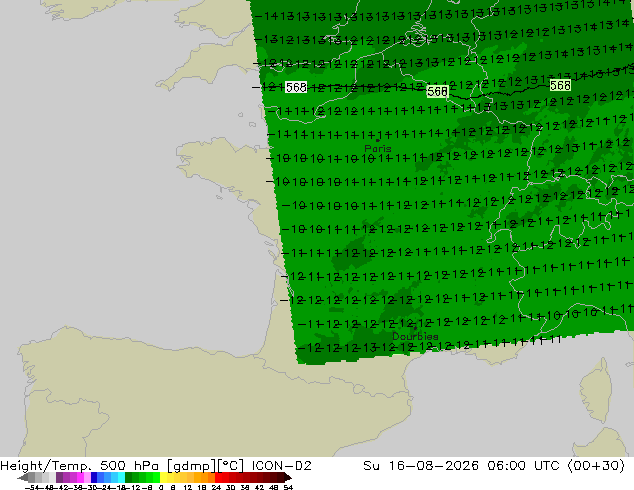Screen dimensions: 634x490
Task: Click the [°C] unit label
Action: click(230, 466)
